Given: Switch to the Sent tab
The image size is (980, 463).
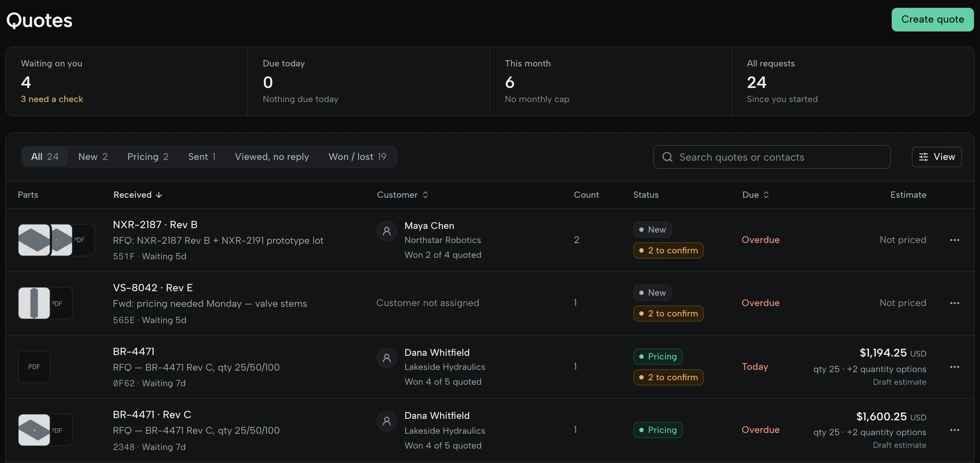Looking at the screenshot, I should [202, 157].
